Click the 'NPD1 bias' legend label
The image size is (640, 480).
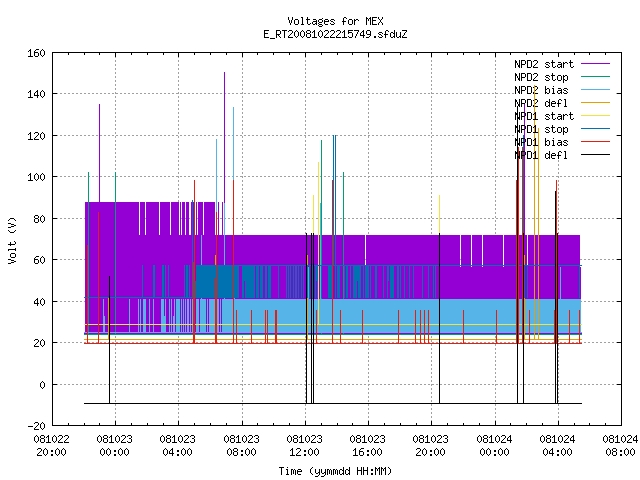pyautogui.click(x=541, y=142)
